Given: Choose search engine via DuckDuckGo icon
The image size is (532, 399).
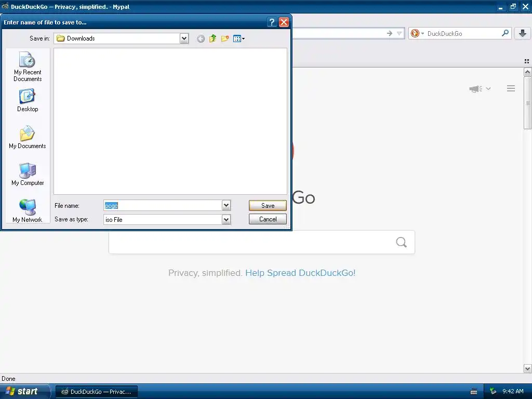Looking at the screenshot, I should coord(417,33).
